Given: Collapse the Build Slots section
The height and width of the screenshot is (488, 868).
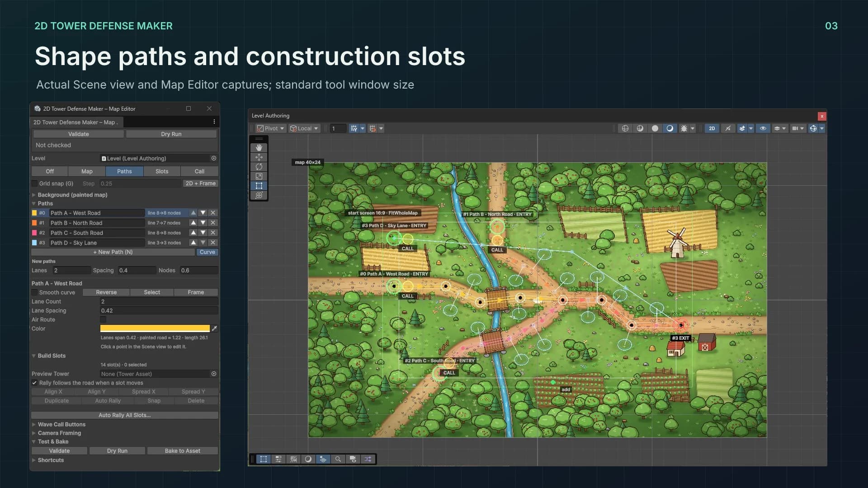Looking at the screenshot, I should (x=34, y=356).
